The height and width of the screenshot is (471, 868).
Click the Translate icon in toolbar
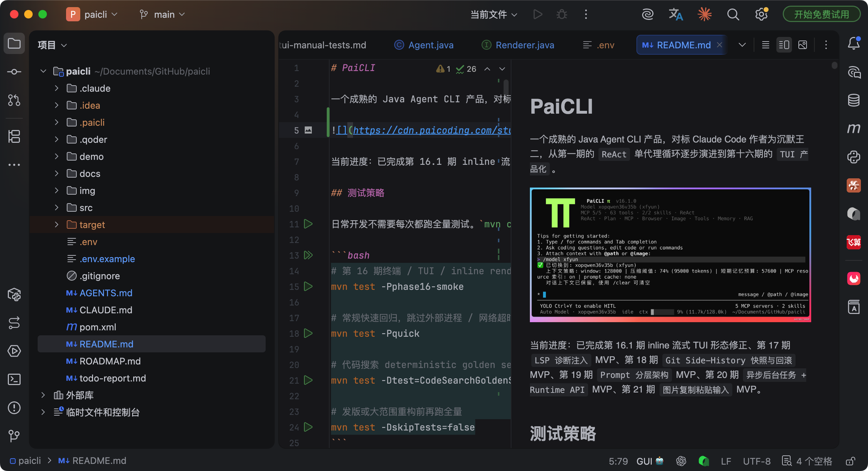(x=676, y=15)
